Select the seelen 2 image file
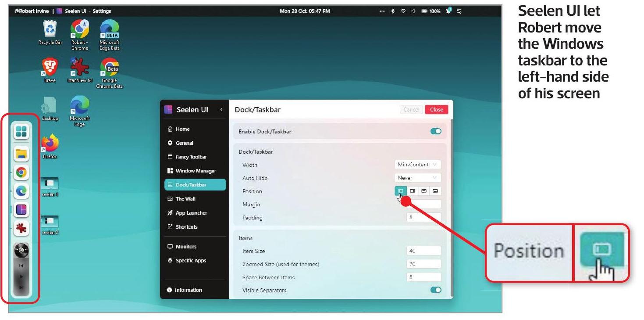644x320 pixels. pyautogui.click(x=50, y=225)
